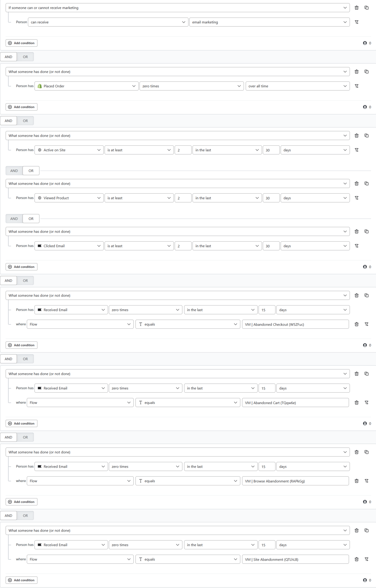Screen dimensions: 376x588
Task: Add filter on the Browse Abandonment flow row
Action: [366, 481]
